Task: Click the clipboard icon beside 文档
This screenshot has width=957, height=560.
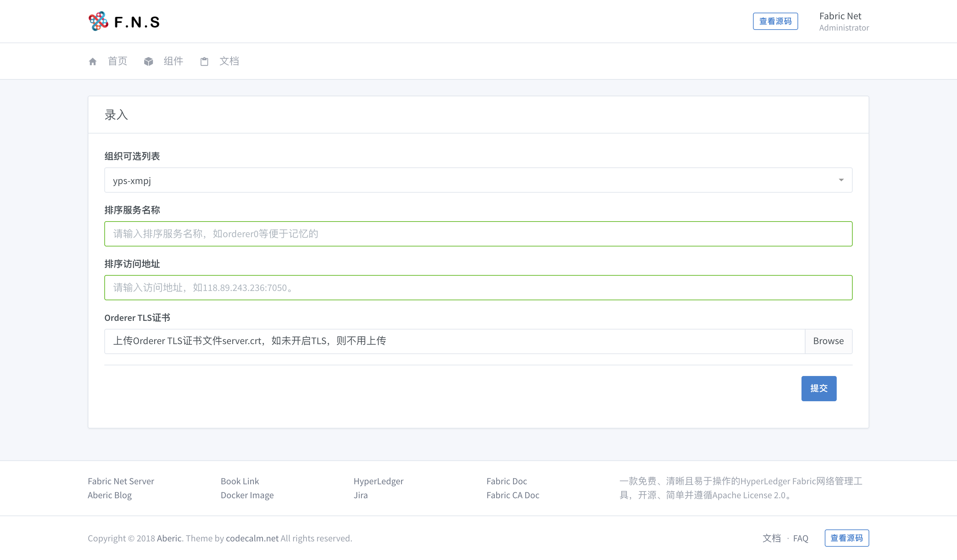Action: 204,61
